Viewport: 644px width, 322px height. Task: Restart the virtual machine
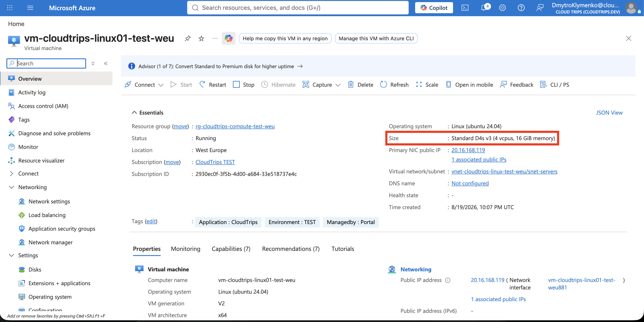click(x=213, y=85)
